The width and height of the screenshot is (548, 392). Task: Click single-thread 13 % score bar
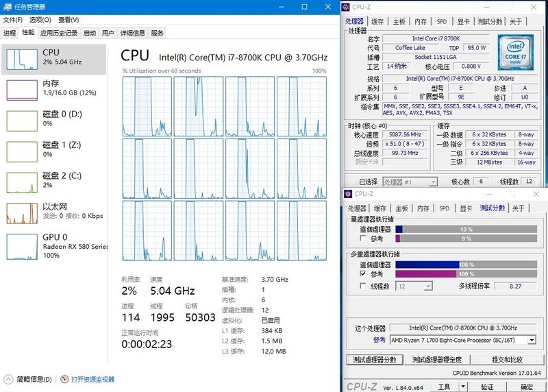[466, 230]
